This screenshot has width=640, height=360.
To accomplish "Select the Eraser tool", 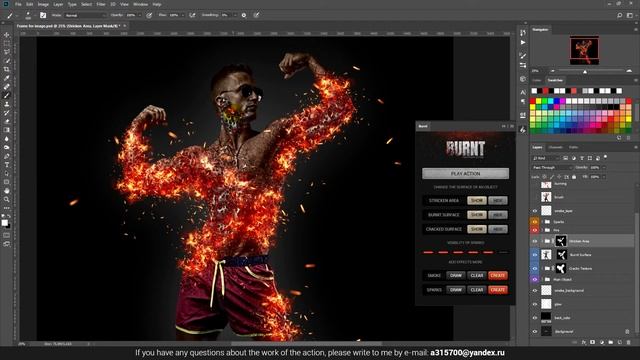I will click(7, 121).
